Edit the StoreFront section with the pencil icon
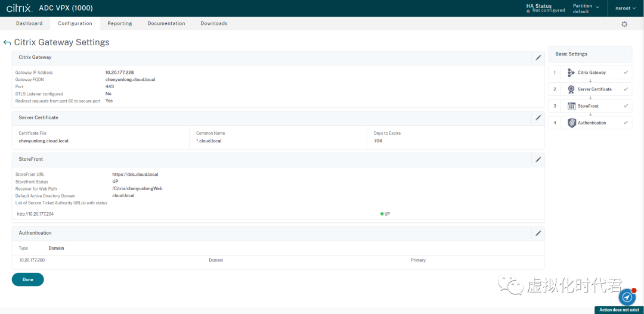Screen dimensions: 644x314 538,159
